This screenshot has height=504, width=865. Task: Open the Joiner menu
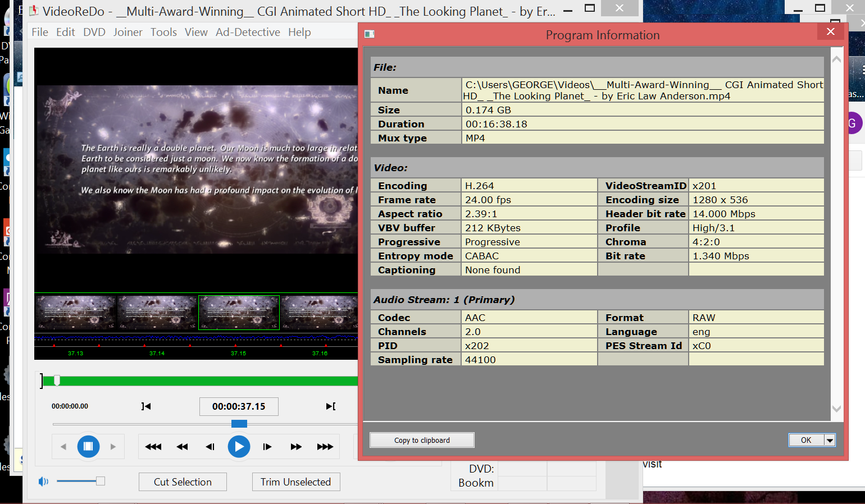pyautogui.click(x=128, y=32)
